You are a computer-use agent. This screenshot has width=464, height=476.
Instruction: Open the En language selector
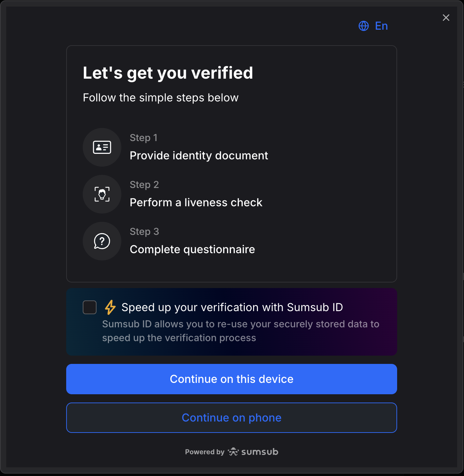(381, 26)
